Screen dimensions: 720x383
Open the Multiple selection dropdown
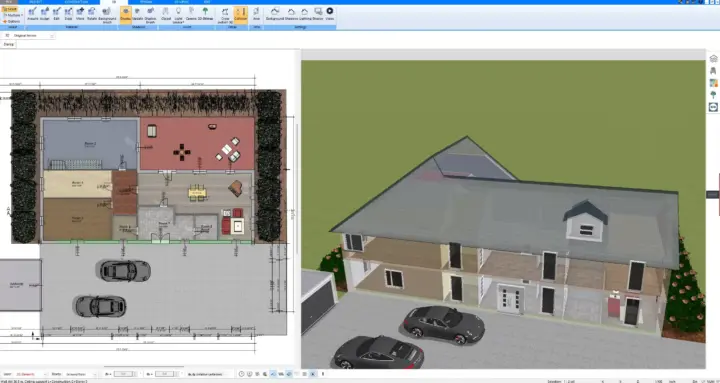click(13, 15)
